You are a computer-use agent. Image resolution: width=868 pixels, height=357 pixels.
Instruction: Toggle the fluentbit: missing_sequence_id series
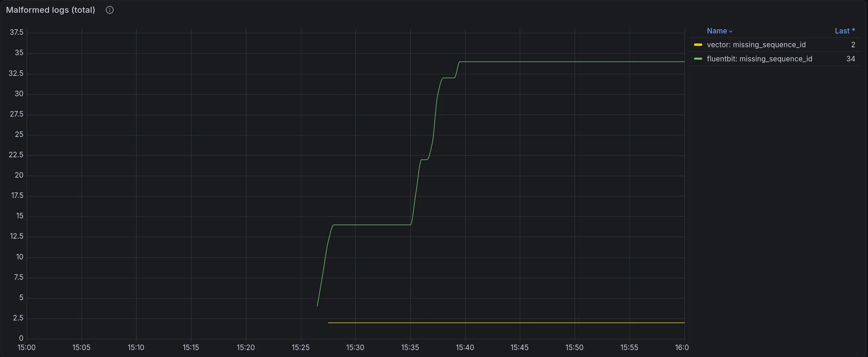(x=759, y=59)
